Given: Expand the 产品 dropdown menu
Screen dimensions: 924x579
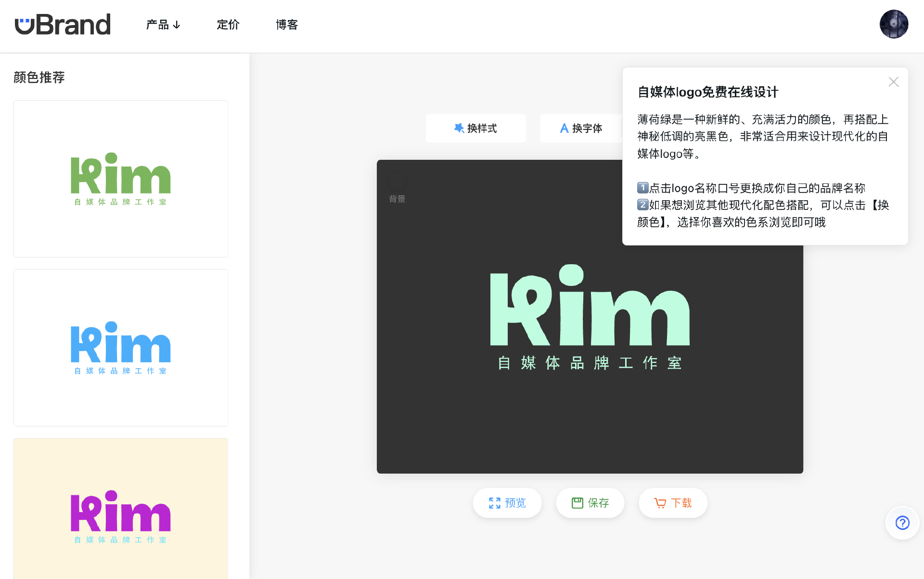Looking at the screenshot, I should pos(164,25).
